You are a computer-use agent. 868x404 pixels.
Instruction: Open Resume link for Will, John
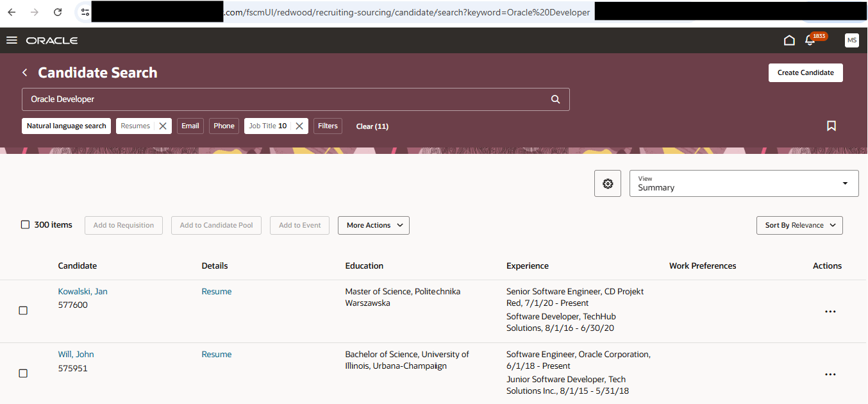217,354
